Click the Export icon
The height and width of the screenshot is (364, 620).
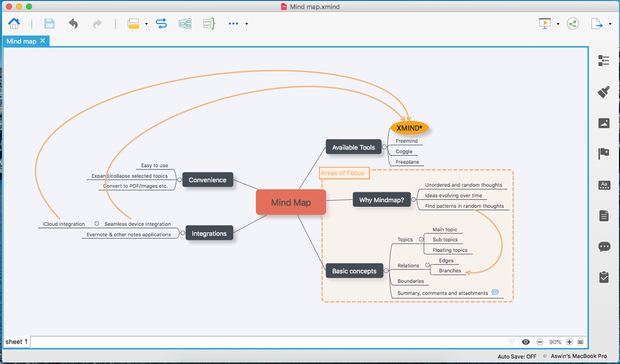click(596, 24)
